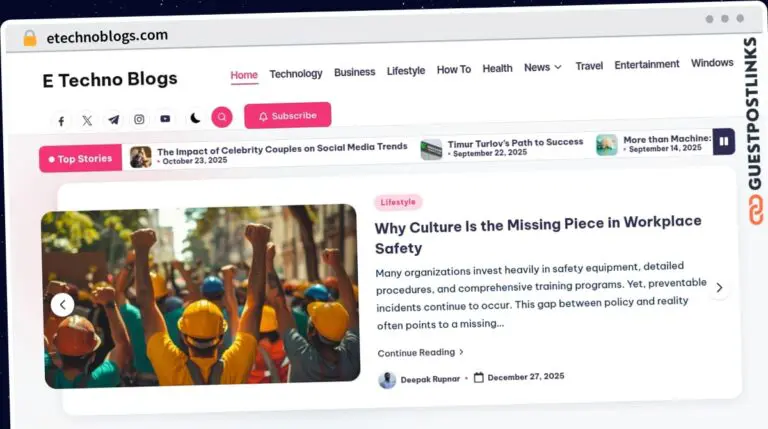This screenshot has height=429, width=768.
Task: Toggle dark mode with the moon icon
Action: (x=195, y=118)
